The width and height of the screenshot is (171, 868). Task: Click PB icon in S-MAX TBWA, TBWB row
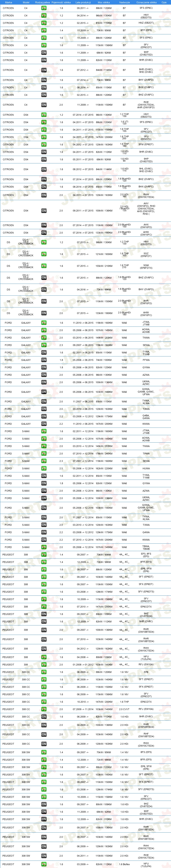click(44, 547)
